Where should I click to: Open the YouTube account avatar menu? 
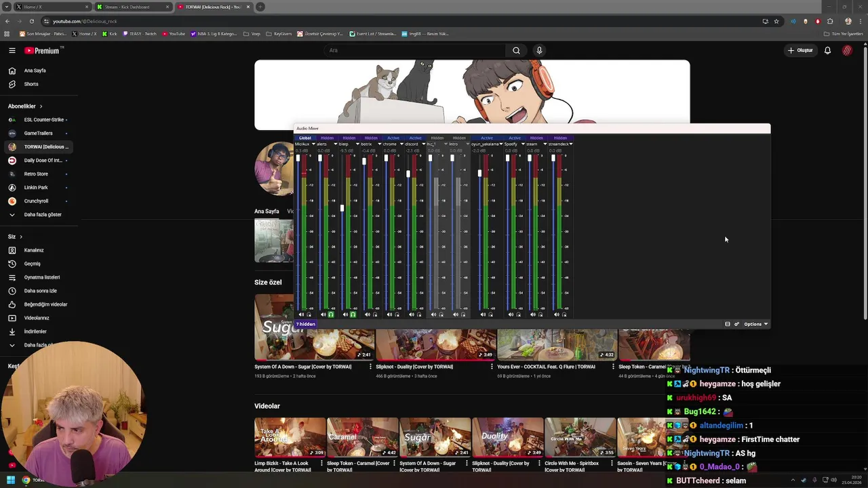coord(847,50)
